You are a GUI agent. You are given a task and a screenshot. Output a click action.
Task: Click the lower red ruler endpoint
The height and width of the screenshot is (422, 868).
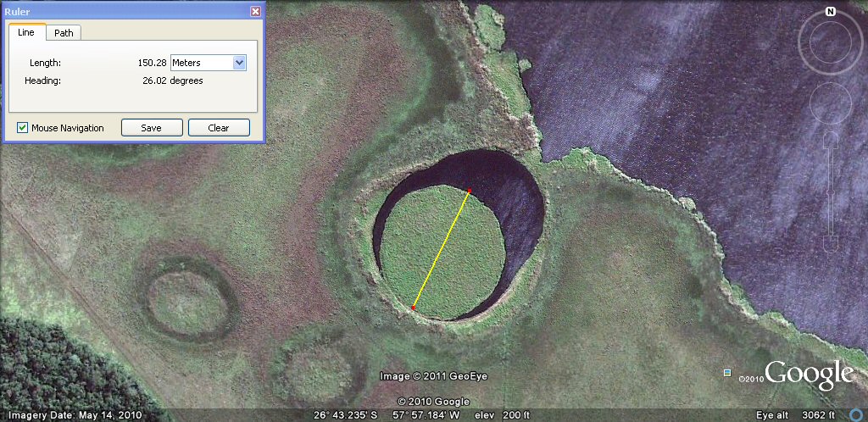(x=413, y=308)
